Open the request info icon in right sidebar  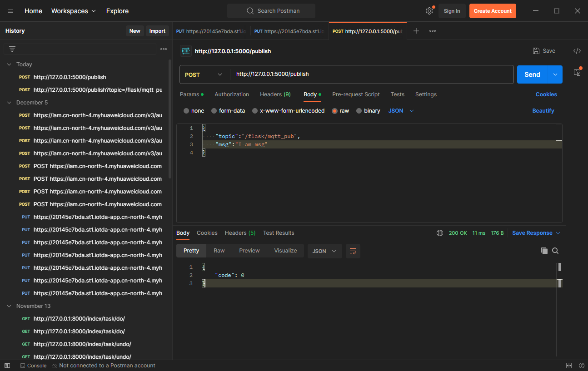(x=577, y=72)
